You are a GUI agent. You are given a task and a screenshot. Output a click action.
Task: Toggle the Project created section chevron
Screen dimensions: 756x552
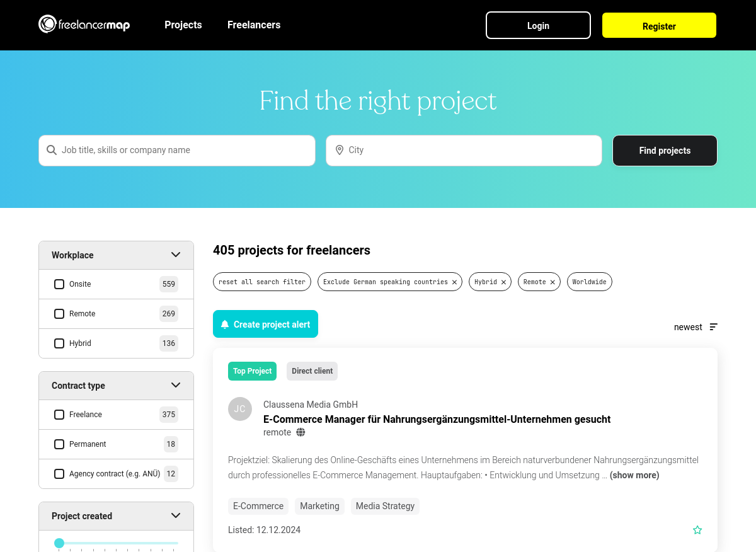pyautogui.click(x=176, y=515)
